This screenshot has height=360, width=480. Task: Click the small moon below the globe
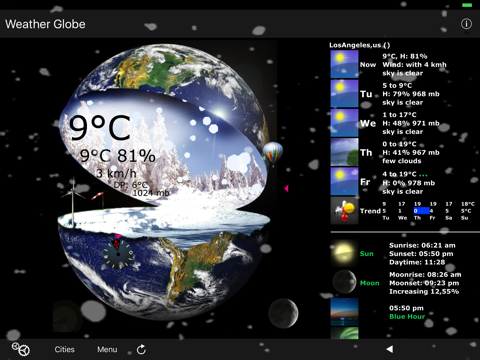pos(283,313)
